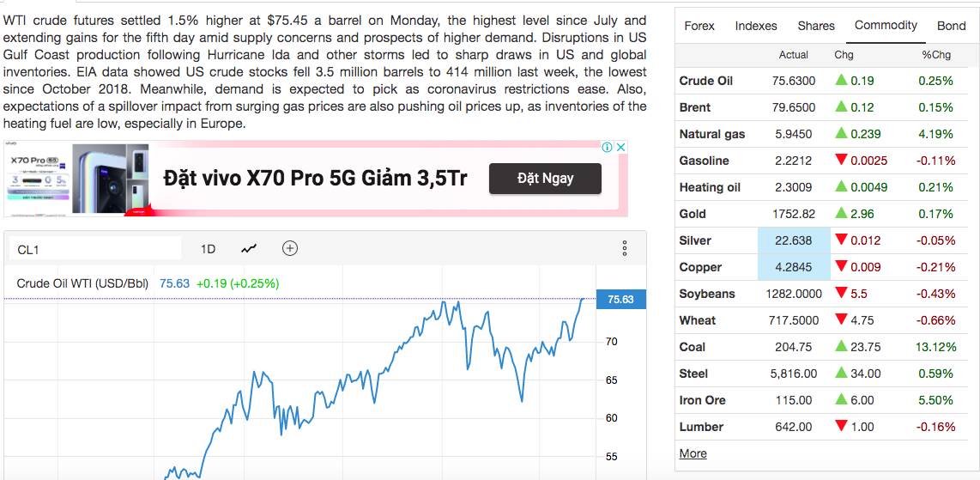Viewport: 980px width, 480px height.
Task: Switch to the Indexes tab
Action: (x=756, y=26)
